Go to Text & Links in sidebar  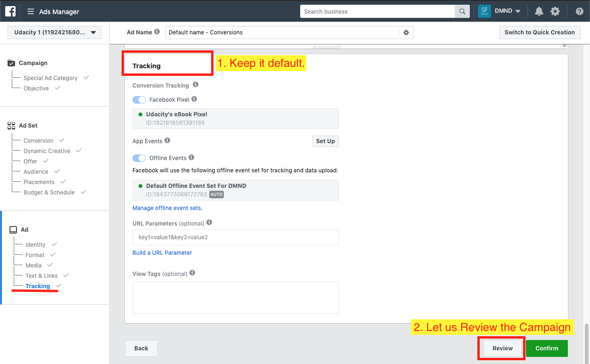[x=41, y=276]
